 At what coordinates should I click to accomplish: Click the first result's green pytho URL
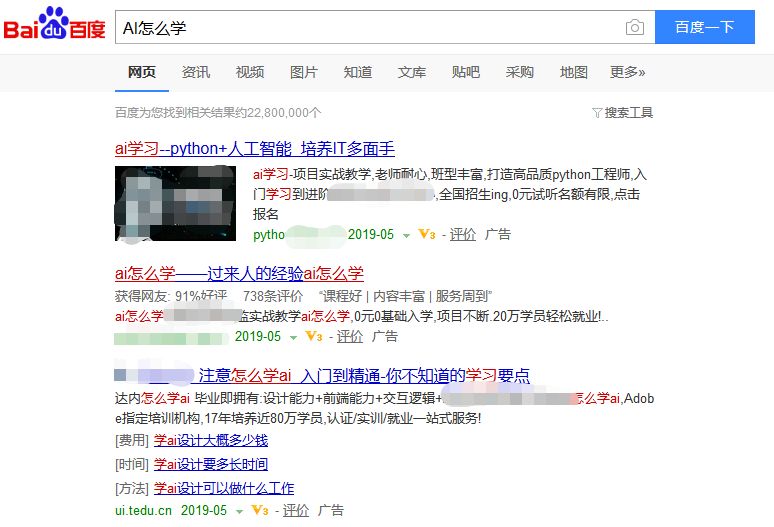269,234
